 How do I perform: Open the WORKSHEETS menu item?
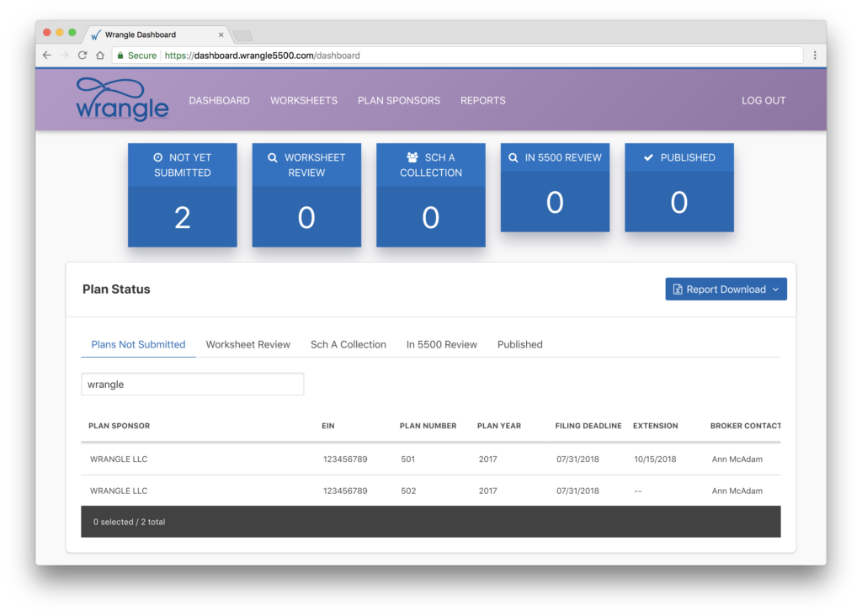pos(304,100)
